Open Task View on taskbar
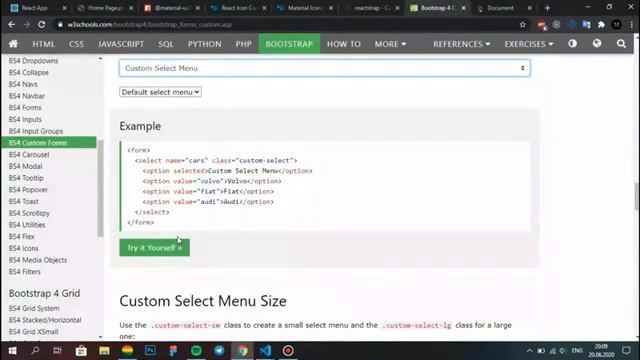The height and width of the screenshot is (360, 640). point(58,351)
